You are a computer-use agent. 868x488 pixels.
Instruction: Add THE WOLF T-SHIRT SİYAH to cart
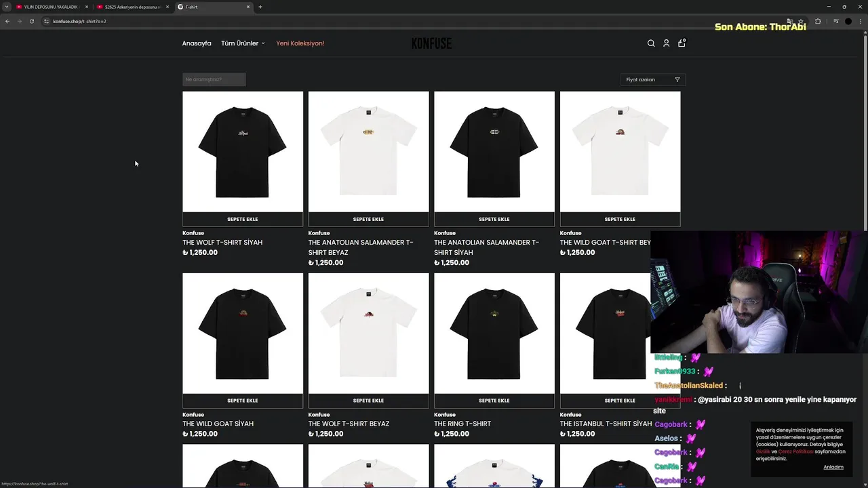click(x=243, y=219)
